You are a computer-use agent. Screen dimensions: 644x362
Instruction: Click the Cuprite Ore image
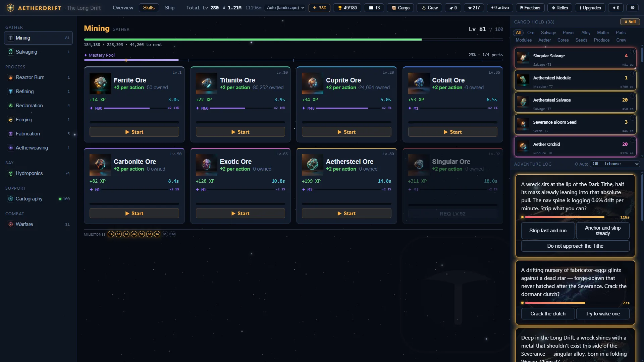tap(313, 83)
